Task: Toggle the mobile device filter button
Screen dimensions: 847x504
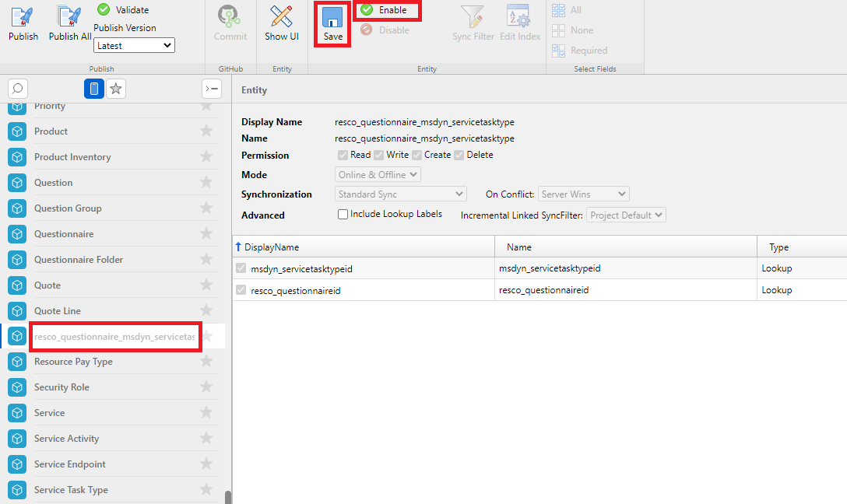Action: tap(94, 89)
